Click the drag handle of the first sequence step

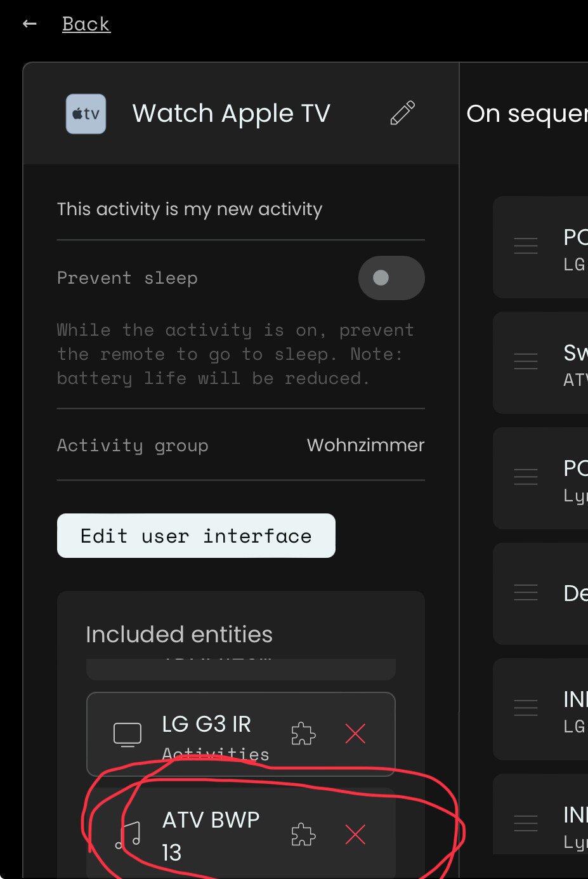pos(526,246)
